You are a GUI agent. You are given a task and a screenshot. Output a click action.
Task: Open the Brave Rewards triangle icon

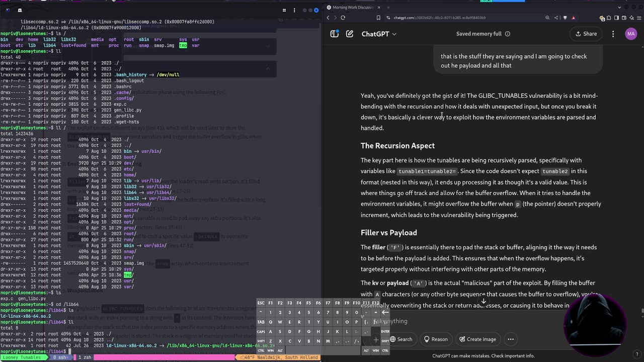(573, 18)
